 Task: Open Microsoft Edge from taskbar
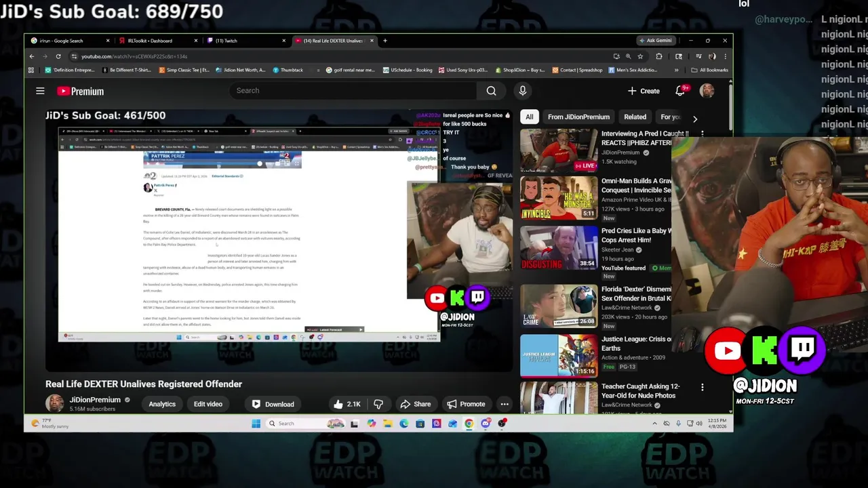coord(403,424)
